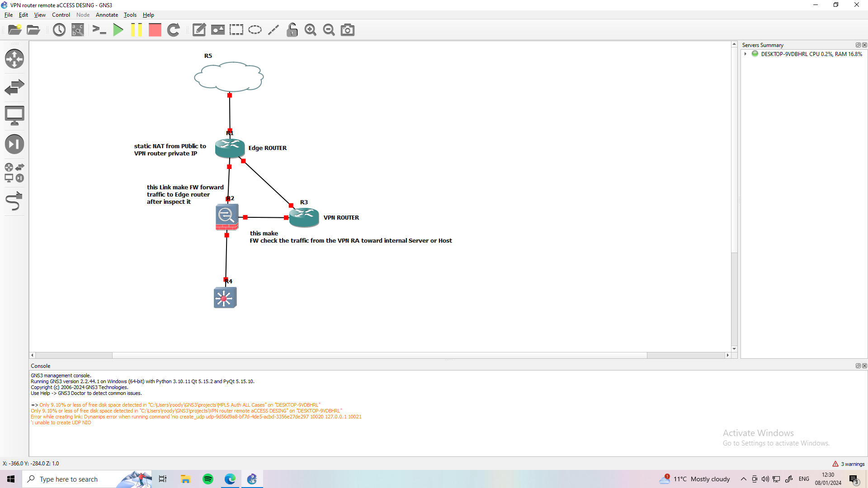Screen dimensions: 868x488
Task: Start all nodes with green play icon
Action: [x=118, y=30]
